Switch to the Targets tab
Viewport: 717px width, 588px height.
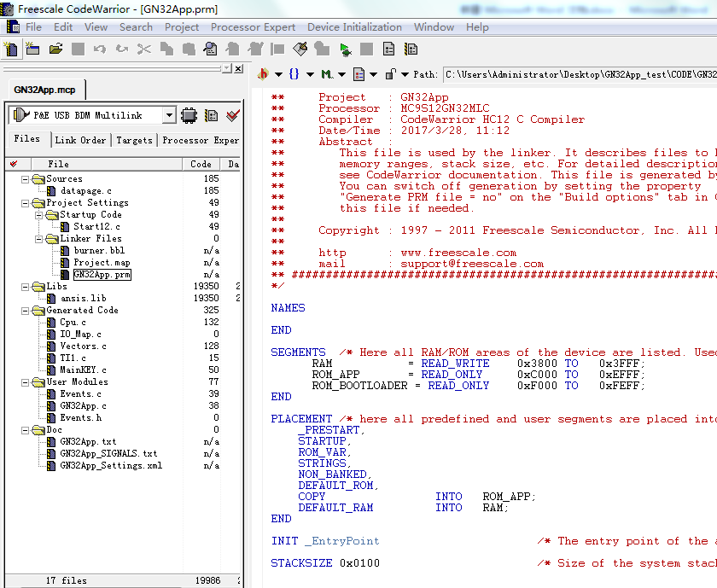[x=134, y=140]
